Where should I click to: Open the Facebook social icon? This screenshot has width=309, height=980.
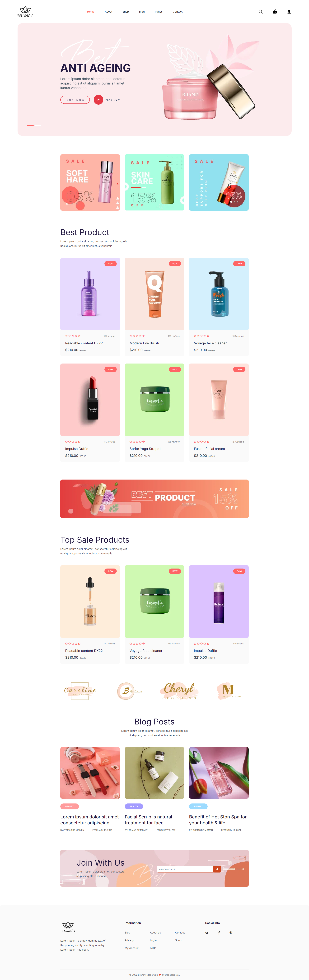tap(219, 933)
